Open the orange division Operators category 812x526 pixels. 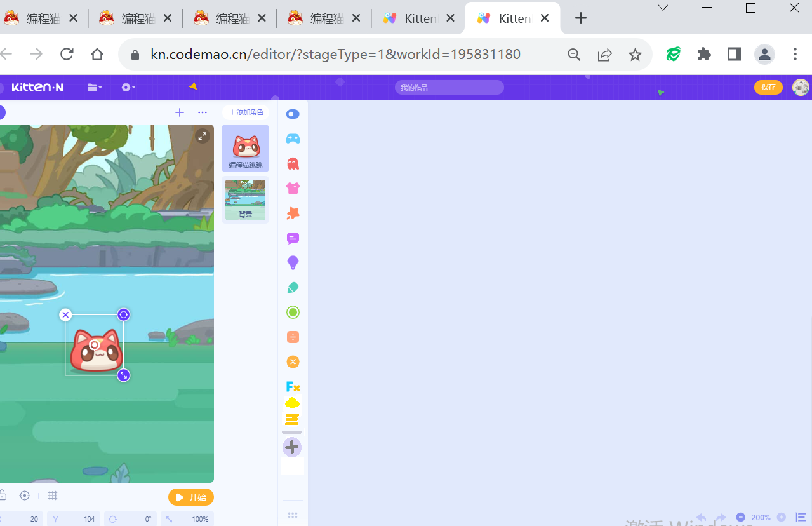tap(293, 337)
